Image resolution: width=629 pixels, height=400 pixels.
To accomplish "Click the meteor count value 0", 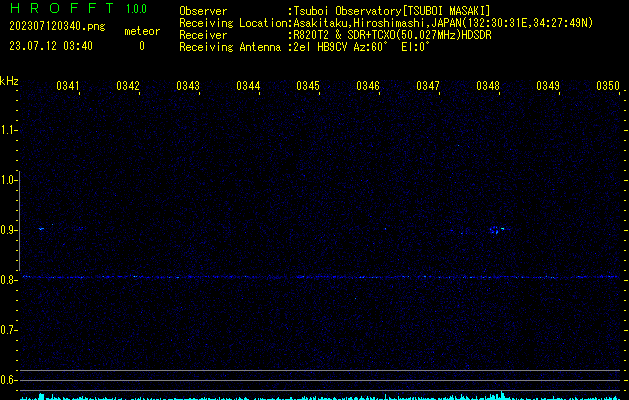I will 141,45.
